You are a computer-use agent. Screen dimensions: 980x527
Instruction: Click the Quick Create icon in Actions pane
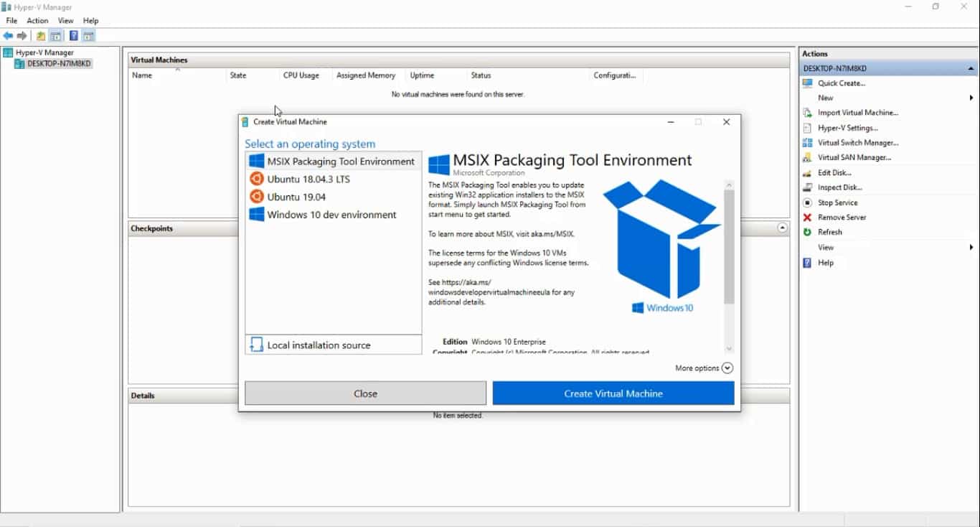point(807,83)
